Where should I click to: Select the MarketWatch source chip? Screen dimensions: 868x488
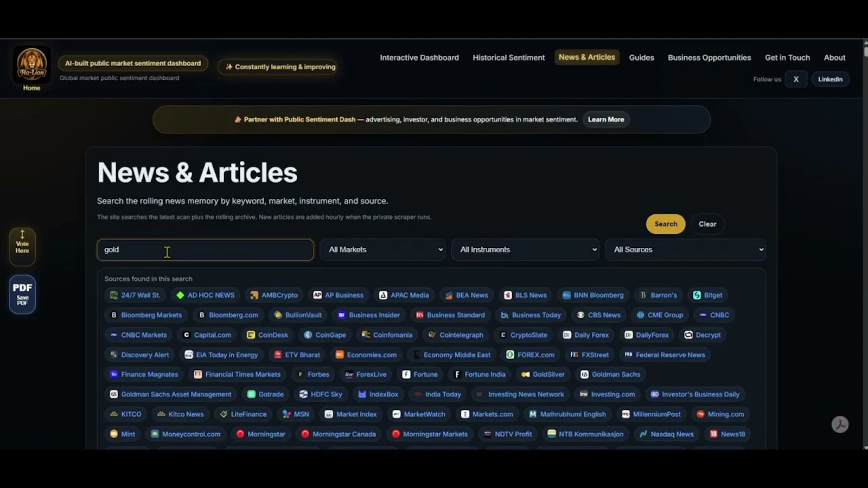click(x=419, y=414)
